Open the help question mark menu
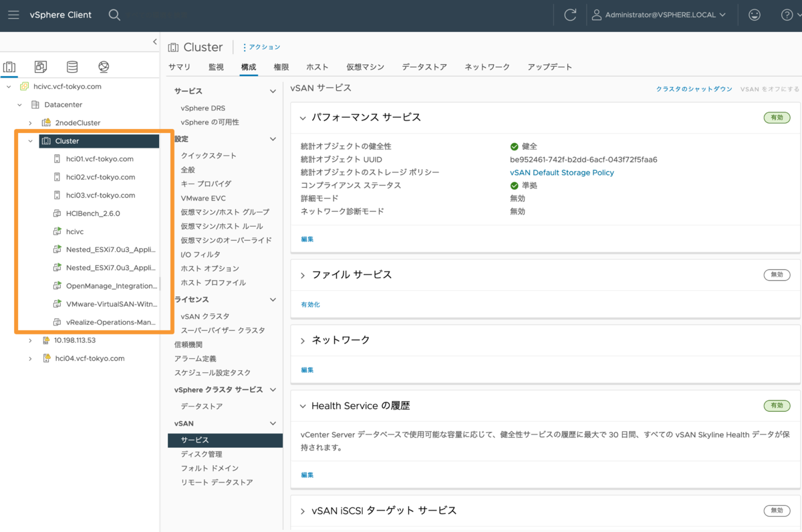 [x=787, y=15]
